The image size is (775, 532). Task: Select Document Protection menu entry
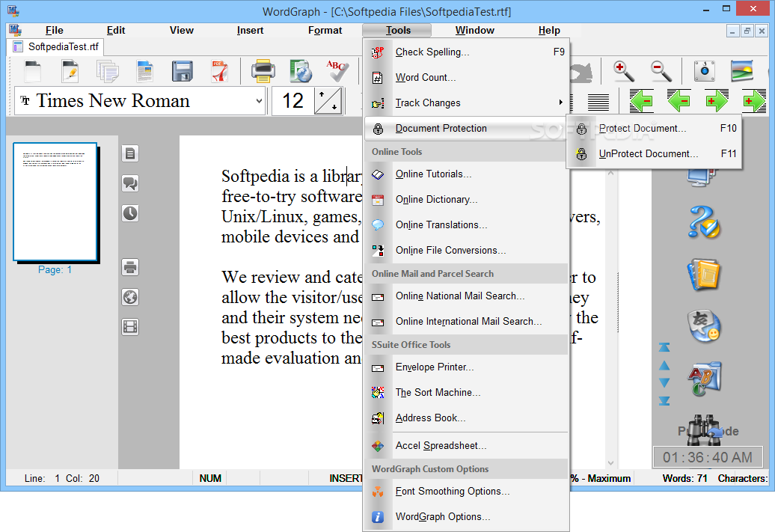[466, 129]
